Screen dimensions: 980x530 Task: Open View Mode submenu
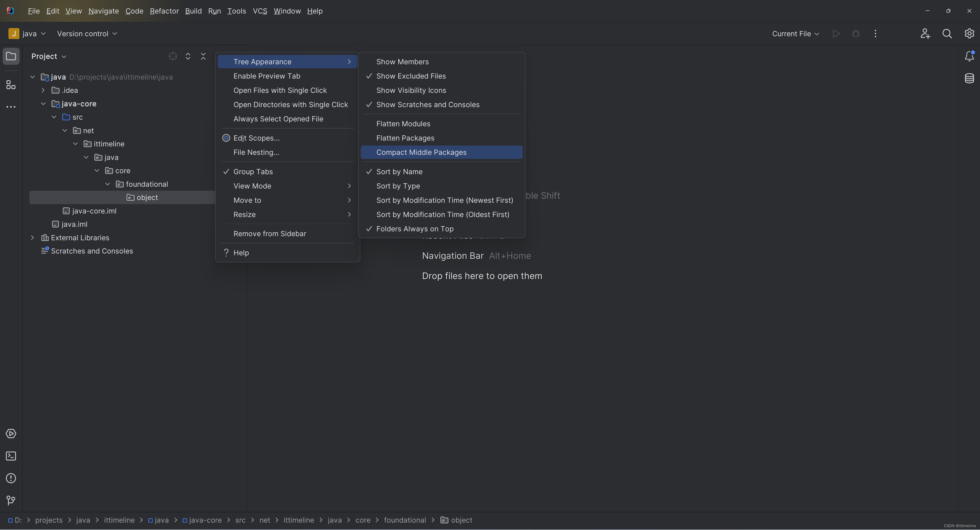(288, 186)
